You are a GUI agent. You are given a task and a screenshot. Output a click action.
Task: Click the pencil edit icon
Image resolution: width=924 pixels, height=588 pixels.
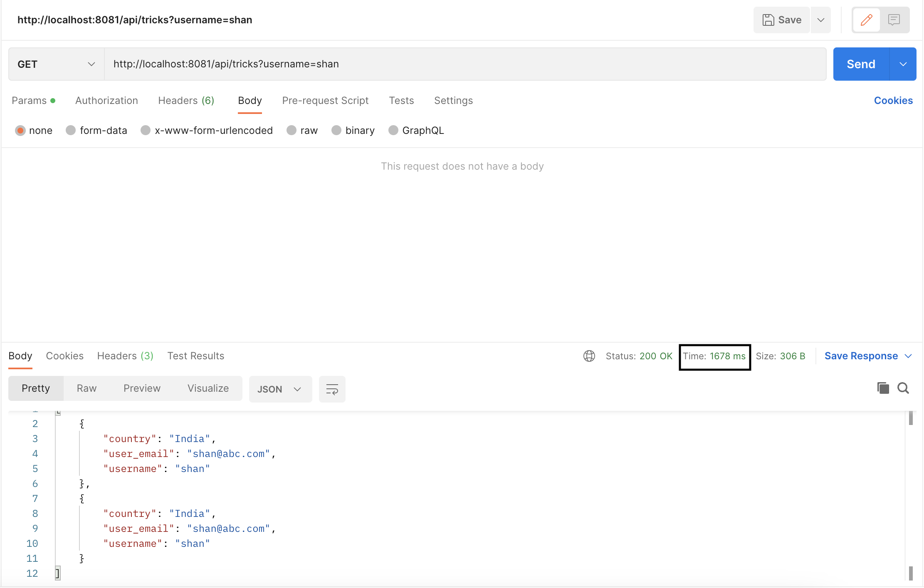[x=867, y=20]
